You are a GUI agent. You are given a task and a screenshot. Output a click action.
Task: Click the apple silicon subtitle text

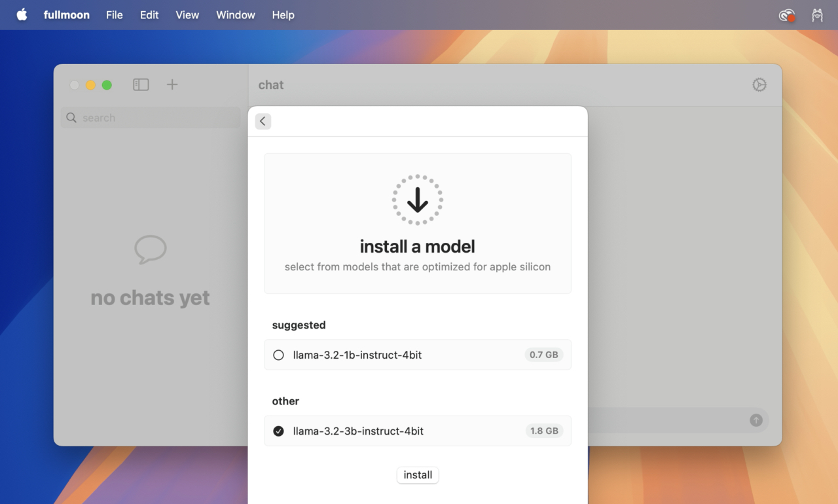tap(418, 266)
